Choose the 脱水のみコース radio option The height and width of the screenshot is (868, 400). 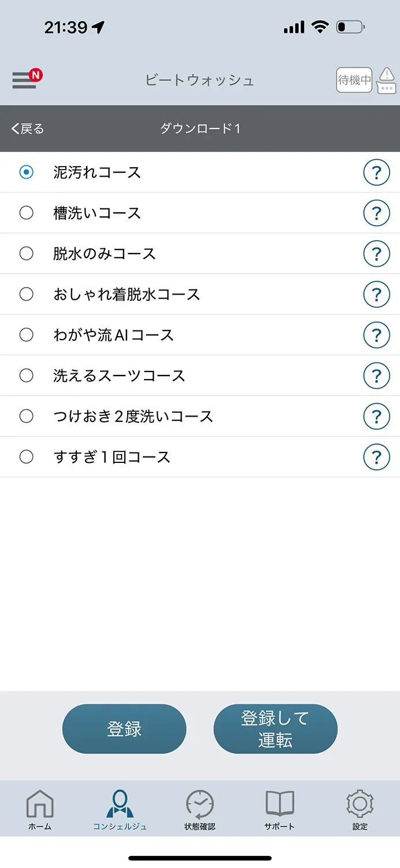(27, 253)
